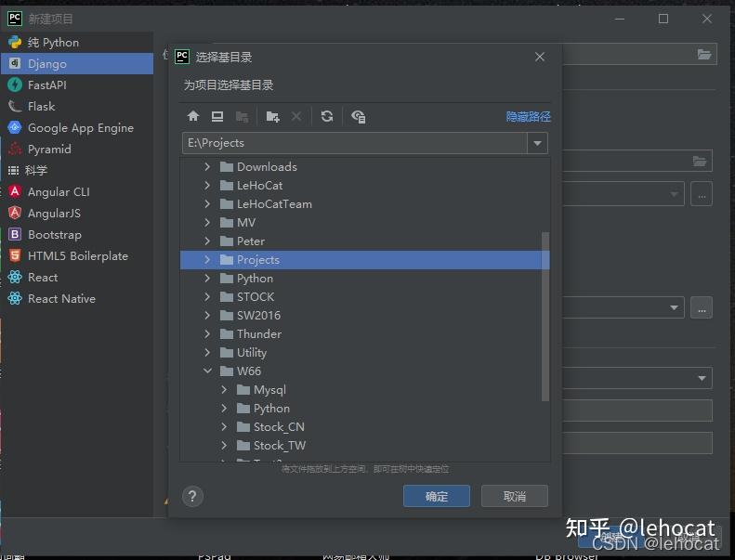The height and width of the screenshot is (560, 735).
Task: Open bottom dropdown in 新建项目 window
Action: point(702,378)
